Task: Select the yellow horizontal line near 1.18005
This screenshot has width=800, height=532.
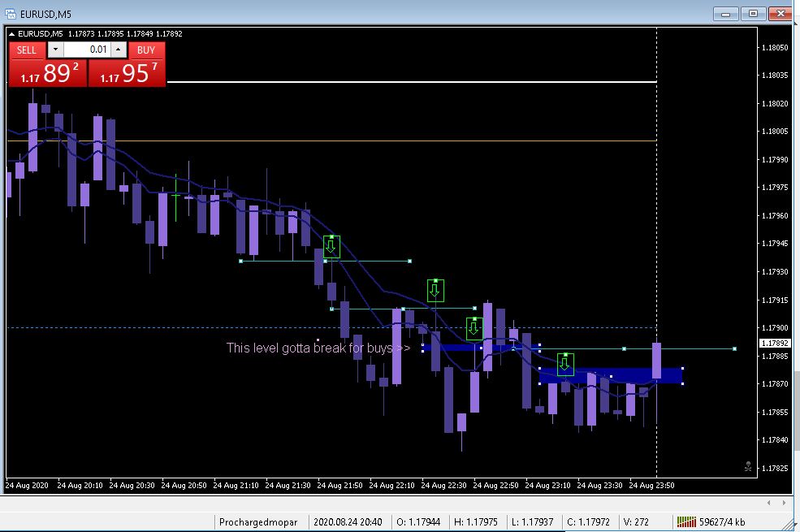Action: tap(331, 141)
